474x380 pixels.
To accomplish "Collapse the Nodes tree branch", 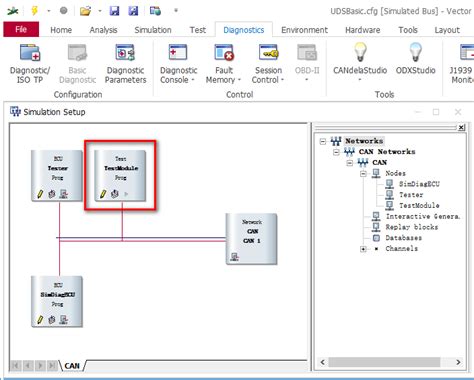I will pos(363,174).
